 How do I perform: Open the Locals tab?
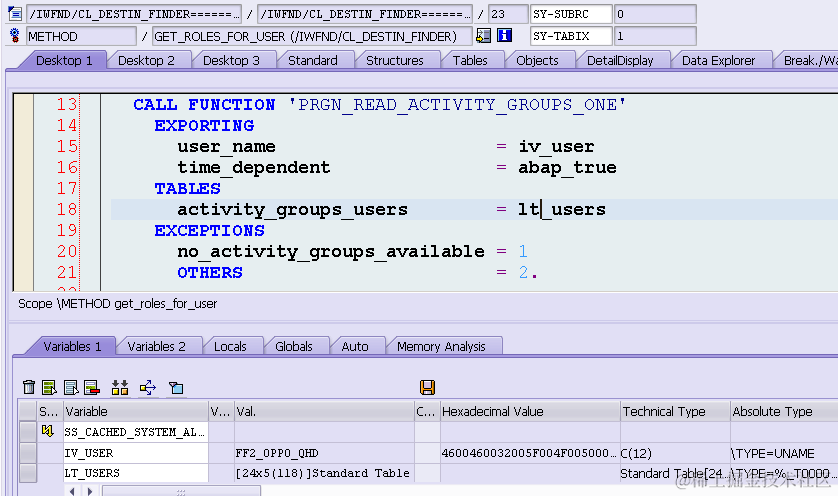[230, 346]
